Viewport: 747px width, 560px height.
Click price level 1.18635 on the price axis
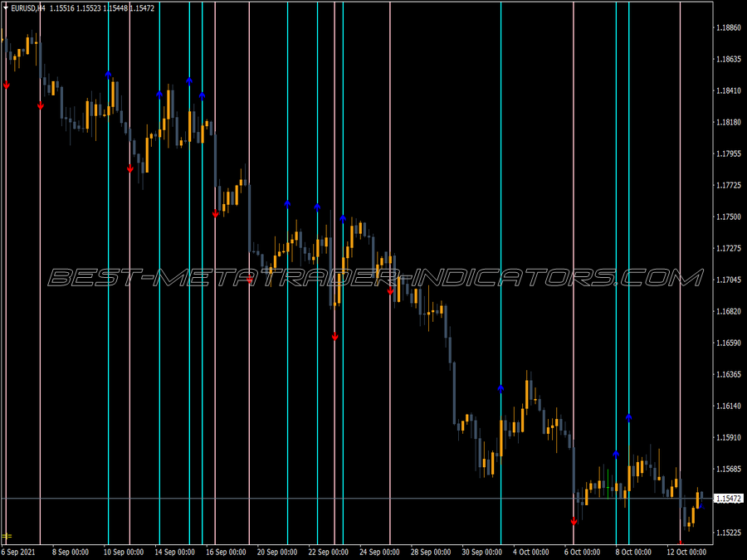tap(729, 59)
